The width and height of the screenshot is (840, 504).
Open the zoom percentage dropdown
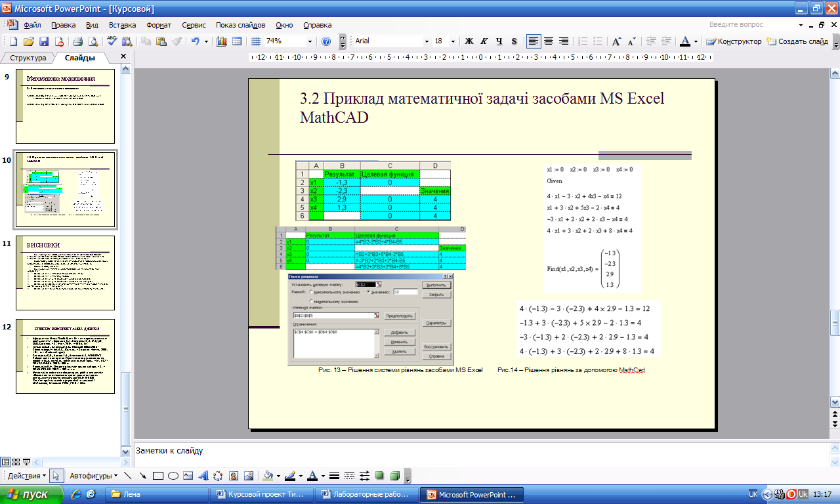(310, 41)
